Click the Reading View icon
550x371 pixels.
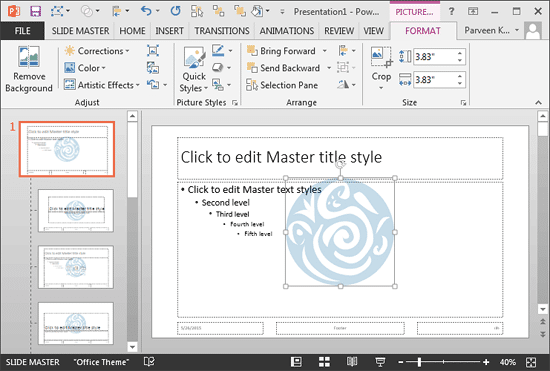(352, 362)
